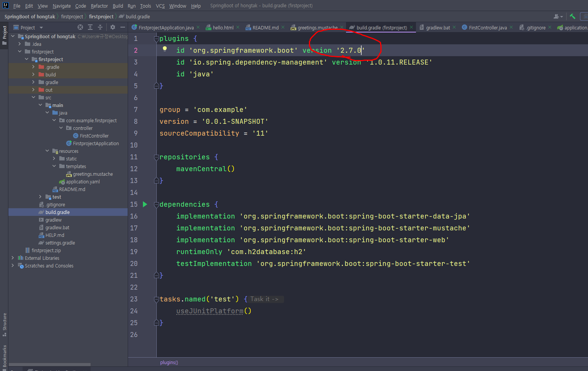
Task: Click line number 10 in the gutter
Action: pos(134,145)
